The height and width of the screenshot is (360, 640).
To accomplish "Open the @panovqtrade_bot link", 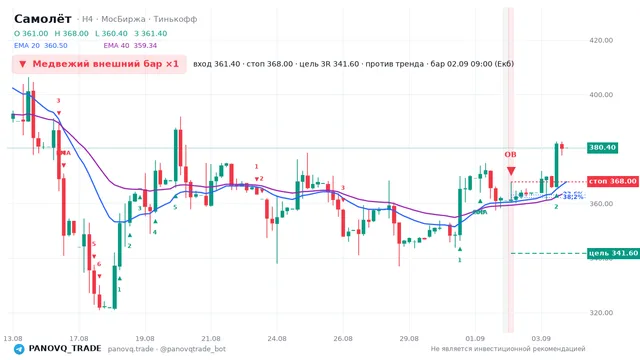I will coord(193,349).
